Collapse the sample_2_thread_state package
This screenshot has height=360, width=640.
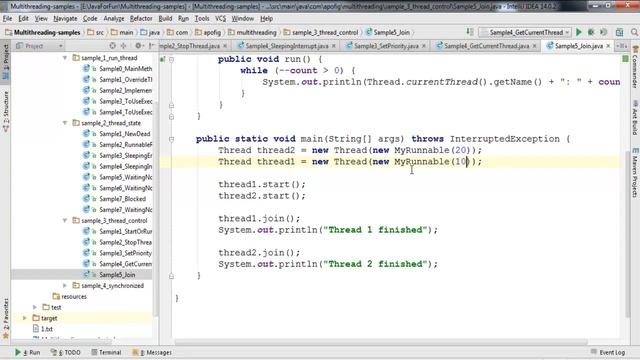coord(65,123)
